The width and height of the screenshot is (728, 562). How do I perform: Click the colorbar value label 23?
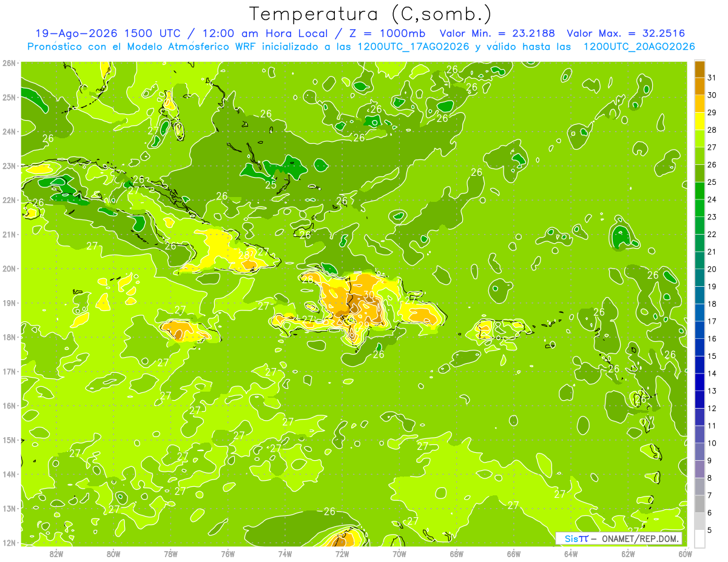coord(712,217)
